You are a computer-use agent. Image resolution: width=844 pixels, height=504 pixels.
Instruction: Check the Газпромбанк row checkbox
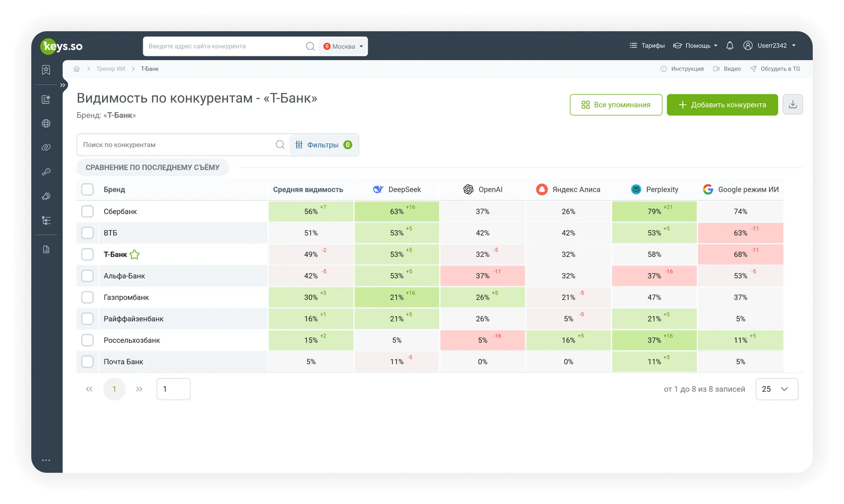87,297
